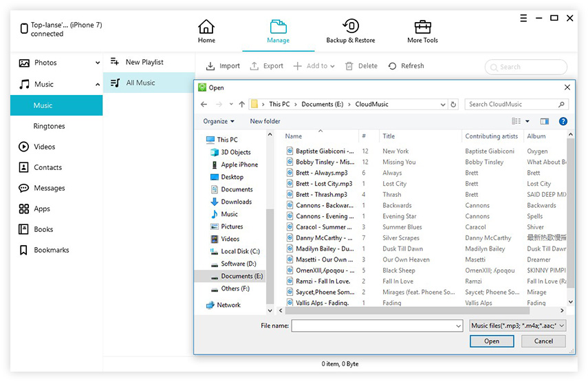Click the File name input field
Image resolution: width=588 pixels, height=382 pixels.
[x=371, y=326]
